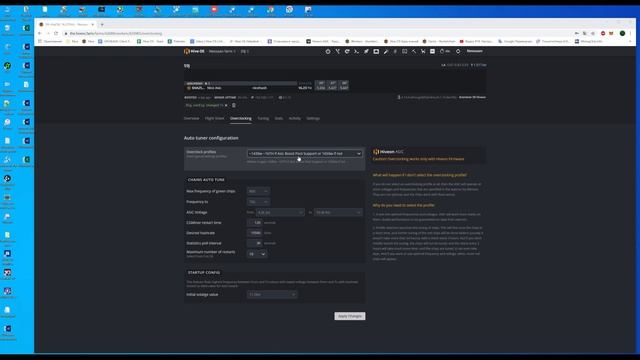Switch to the Tuning tab
This screenshot has width=640, height=360.
click(x=263, y=118)
